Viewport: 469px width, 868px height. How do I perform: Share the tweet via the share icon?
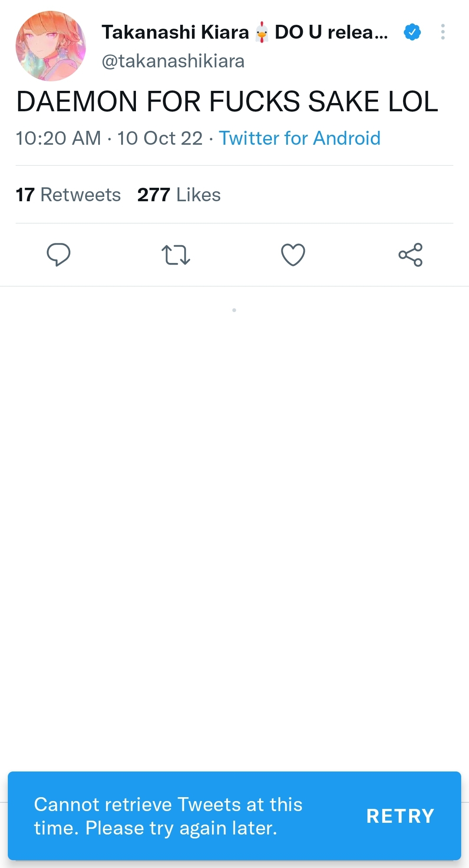click(x=410, y=255)
